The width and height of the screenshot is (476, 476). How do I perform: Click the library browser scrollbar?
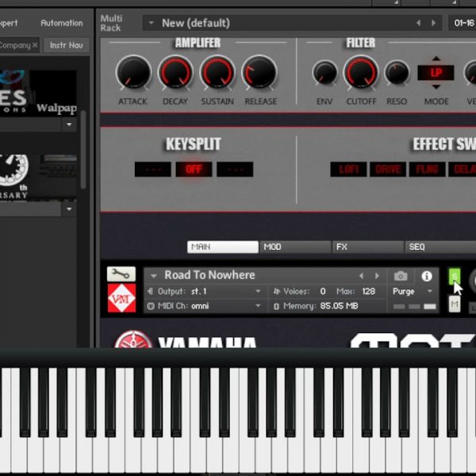point(83,150)
